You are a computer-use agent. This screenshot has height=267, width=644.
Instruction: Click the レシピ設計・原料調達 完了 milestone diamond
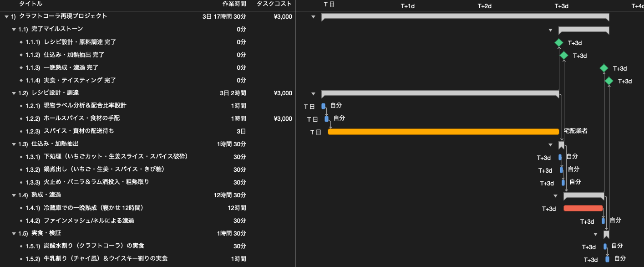point(559,42)
